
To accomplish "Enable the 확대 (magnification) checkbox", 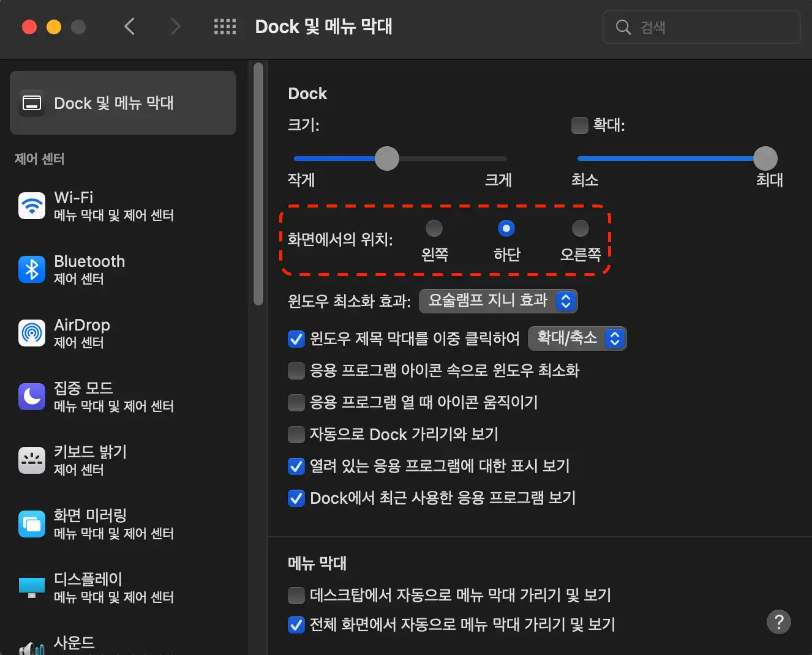I will 579,125.
